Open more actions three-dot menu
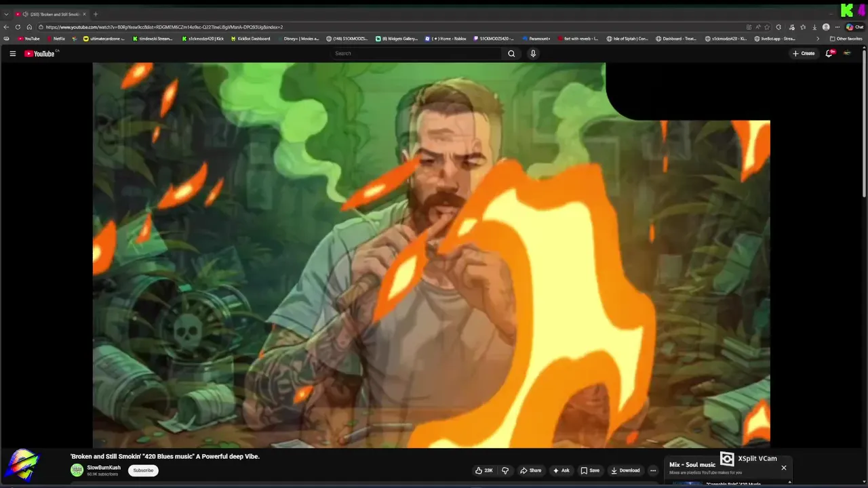Screen dimensions: 868x488 (x=653, y=470)
